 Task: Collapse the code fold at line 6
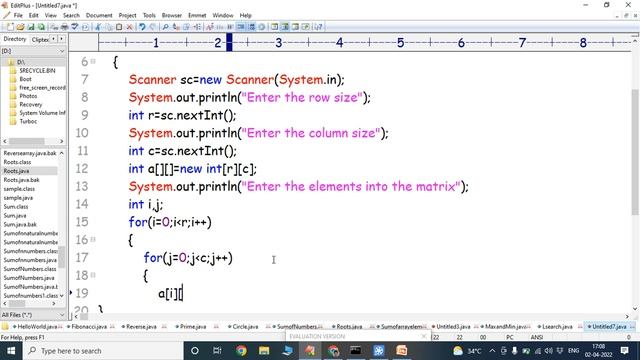93,61
